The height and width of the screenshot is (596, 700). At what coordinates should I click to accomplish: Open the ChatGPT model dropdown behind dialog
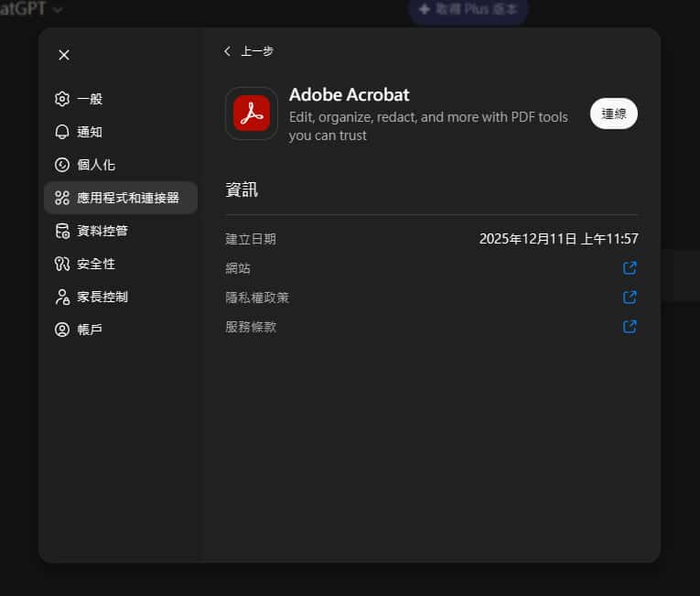[31, 8]
